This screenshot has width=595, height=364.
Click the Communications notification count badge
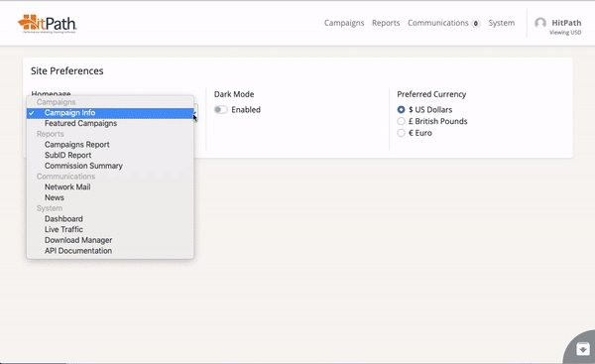point(475,24)
